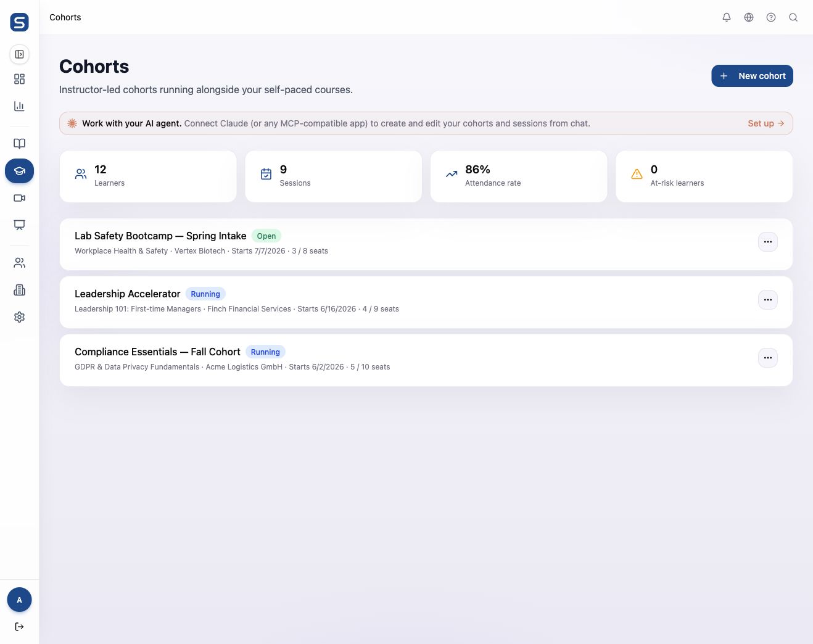Click Compliance Essentials' Running badge
The image size is (813, 644).
point(265,352)
